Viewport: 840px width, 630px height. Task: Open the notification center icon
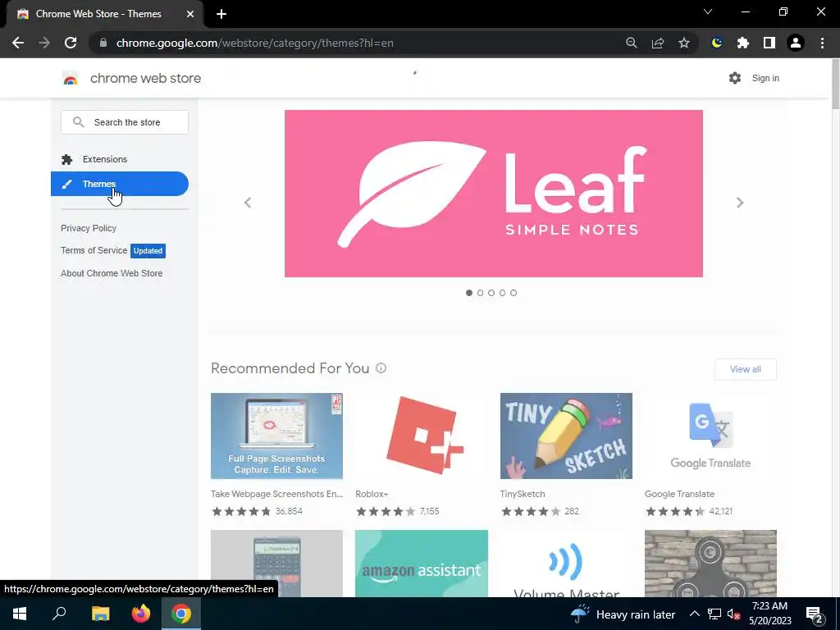coord(815,614)
